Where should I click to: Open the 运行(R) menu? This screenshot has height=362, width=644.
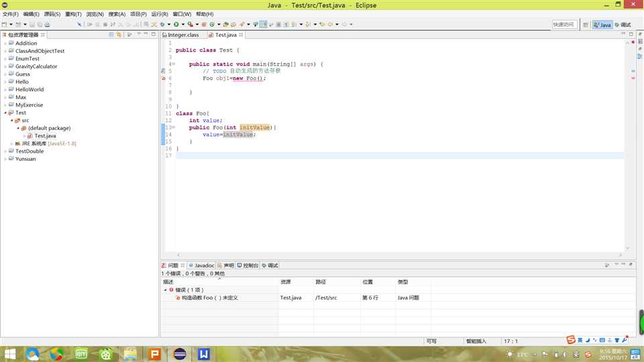(x=160, y=14)
